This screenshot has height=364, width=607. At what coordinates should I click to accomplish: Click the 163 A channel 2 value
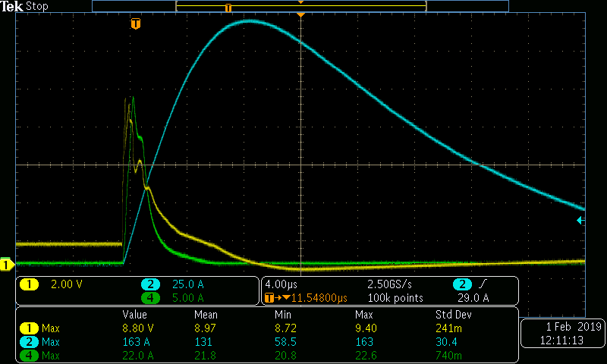click(137, 342)
